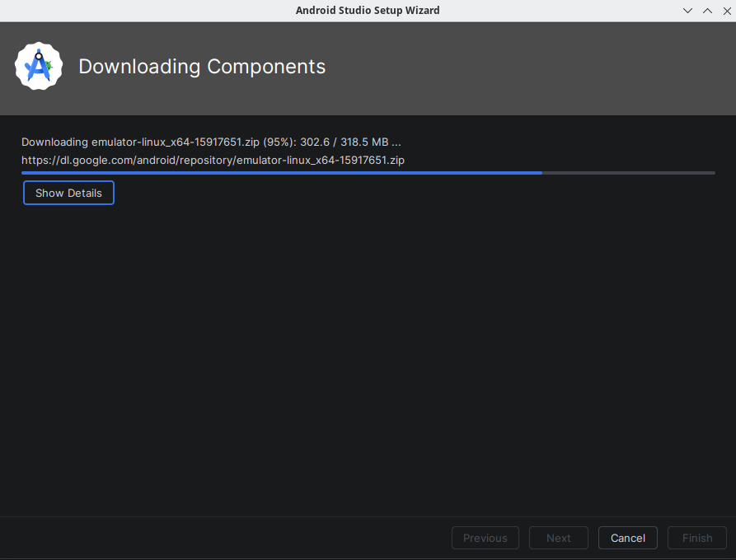The height and width of the screenshot is (560, 736).
Task: Click the disabled Finish button
Action: tap(697, 538)
